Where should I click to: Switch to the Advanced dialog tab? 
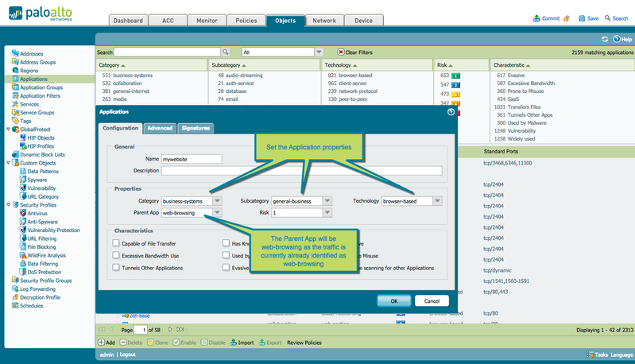(160, 128)
